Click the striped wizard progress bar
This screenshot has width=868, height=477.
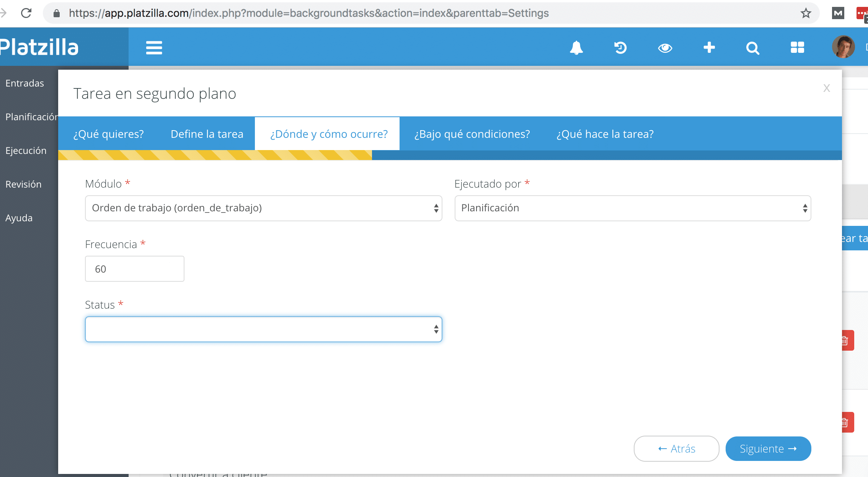[x=215, y=155]
